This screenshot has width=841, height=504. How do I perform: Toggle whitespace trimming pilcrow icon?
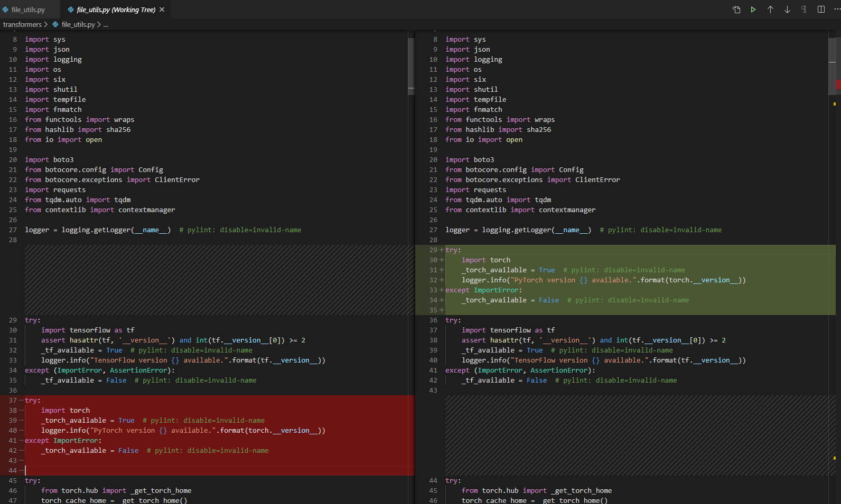click(x=804, y=9)
